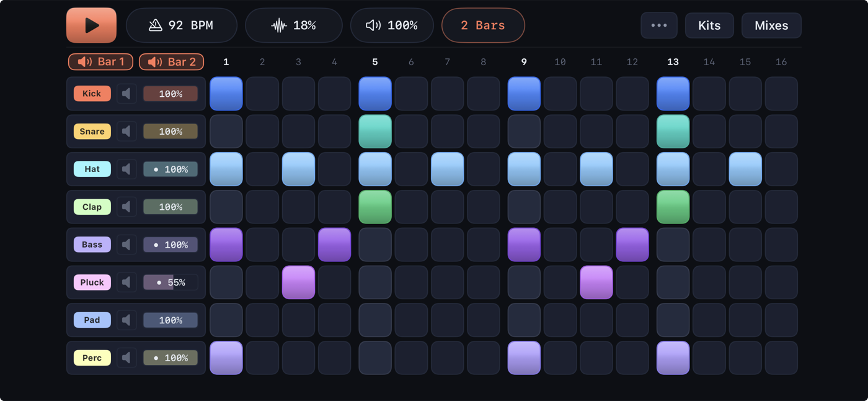Turn off Kick on step 1

[x=226, y=94]
